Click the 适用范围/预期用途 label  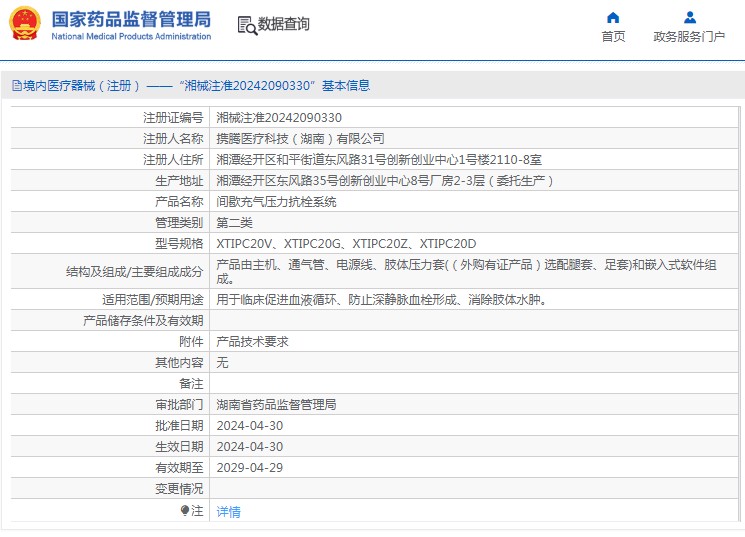[153, 299]
